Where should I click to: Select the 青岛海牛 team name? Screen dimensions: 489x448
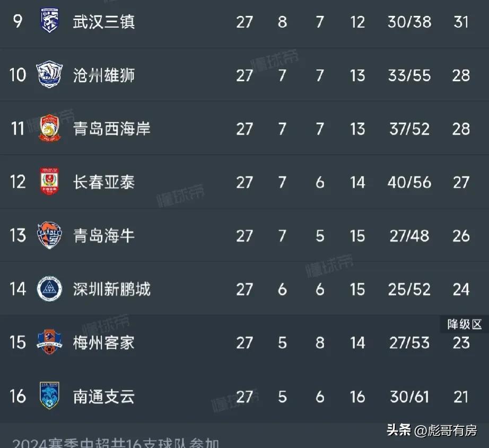pyautogui.click(x=104, y=236)
